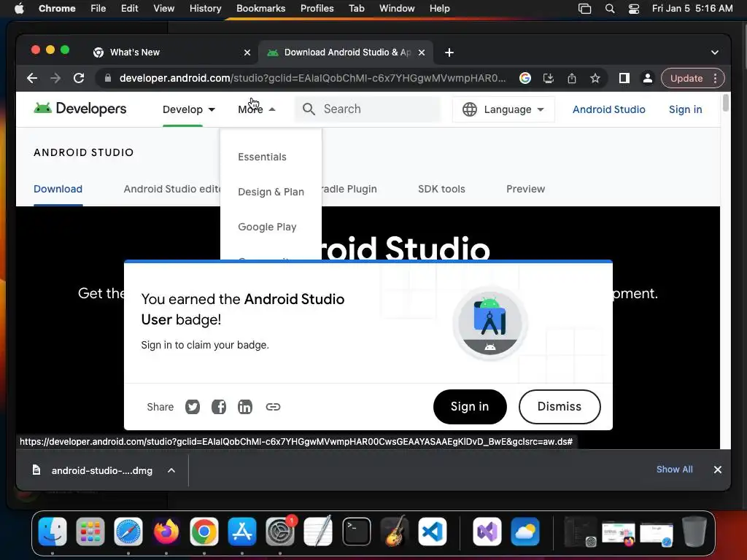Open Terminal from the dock

356,532
